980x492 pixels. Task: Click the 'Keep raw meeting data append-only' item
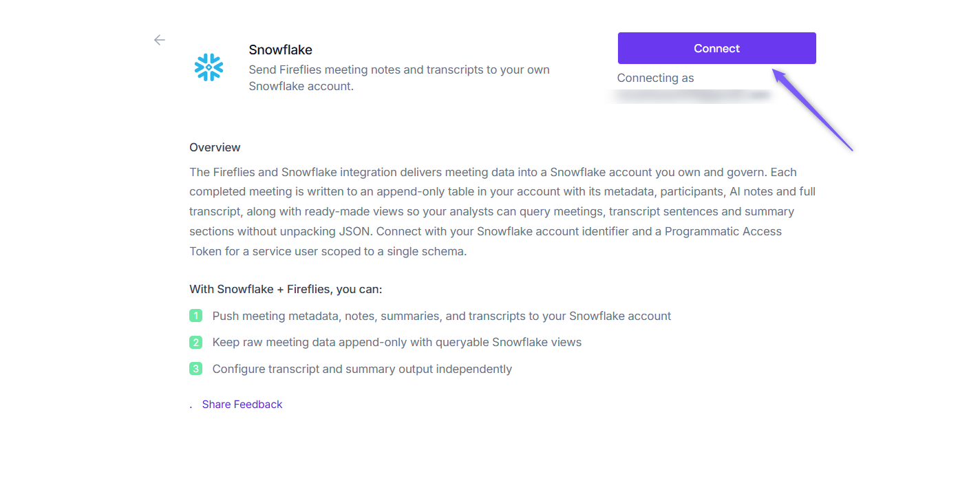pyautogui.click(x=397, y=342)
